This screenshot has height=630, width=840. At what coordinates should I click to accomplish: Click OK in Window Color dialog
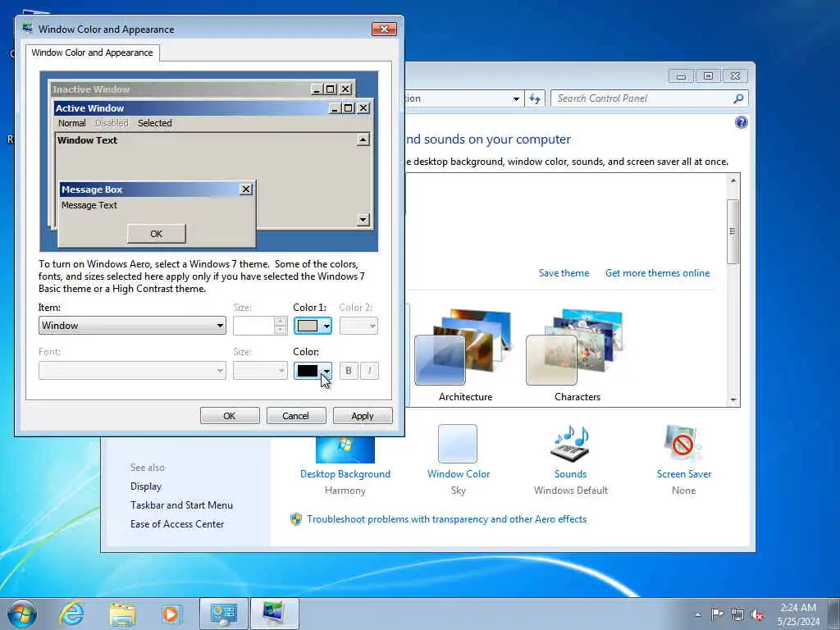pyautogui.click(x=230, y=416)
